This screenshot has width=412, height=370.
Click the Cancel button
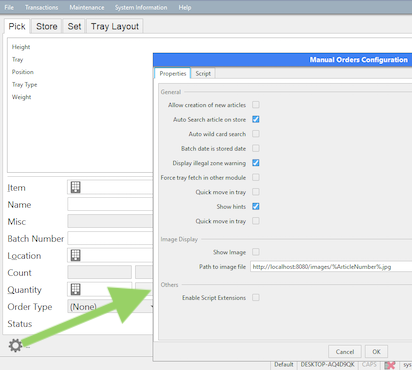tap(345, 352)
